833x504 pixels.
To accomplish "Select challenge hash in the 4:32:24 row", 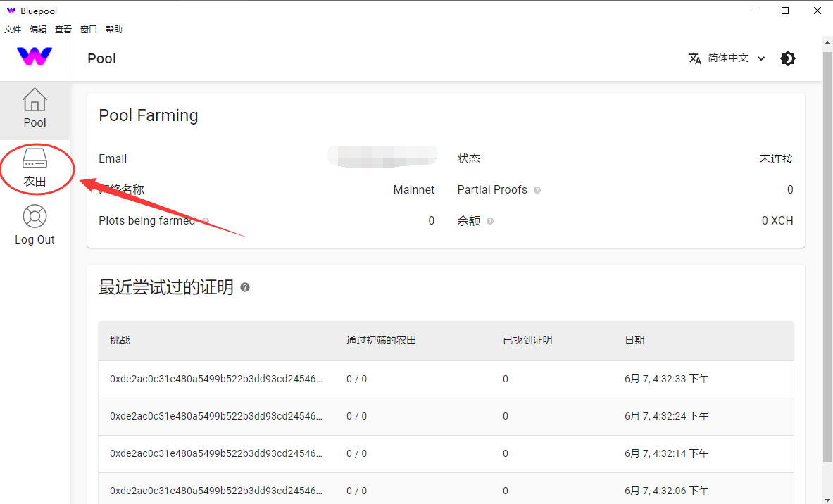I will [x=215, y=417].
